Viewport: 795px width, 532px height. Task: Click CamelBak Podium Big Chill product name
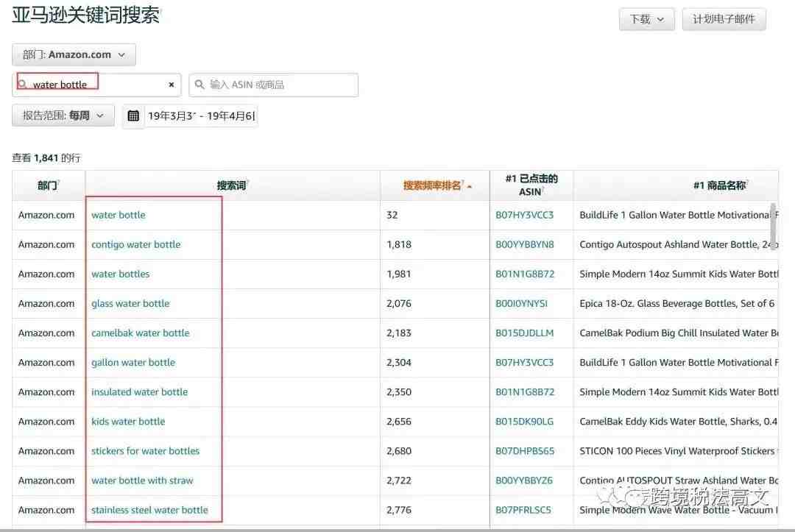(x=679, y=333)
